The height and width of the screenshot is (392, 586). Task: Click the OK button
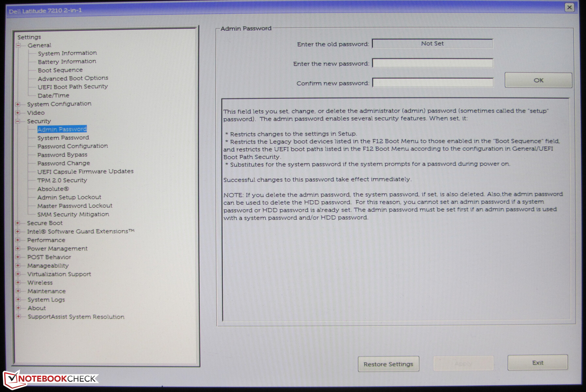538,80
